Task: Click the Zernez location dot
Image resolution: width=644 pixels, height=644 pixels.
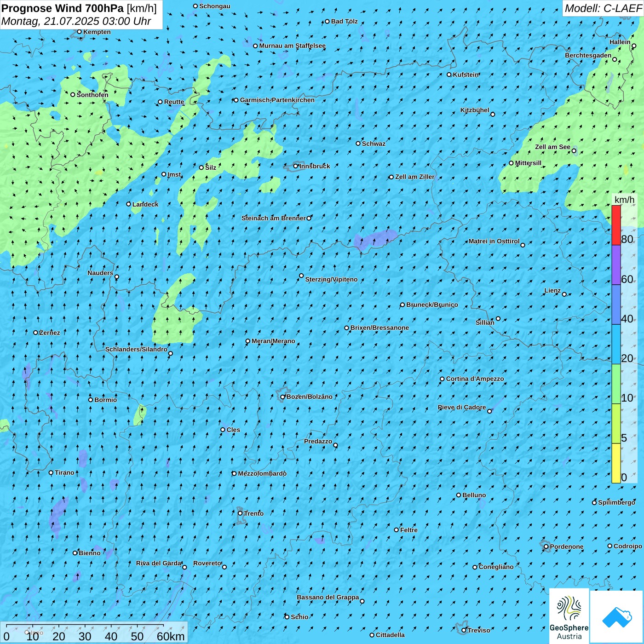Action: click(x=35, y=333)
